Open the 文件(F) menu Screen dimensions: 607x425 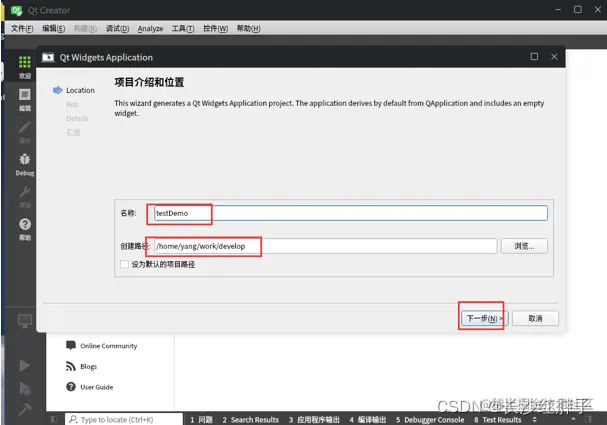coord(22,29)
